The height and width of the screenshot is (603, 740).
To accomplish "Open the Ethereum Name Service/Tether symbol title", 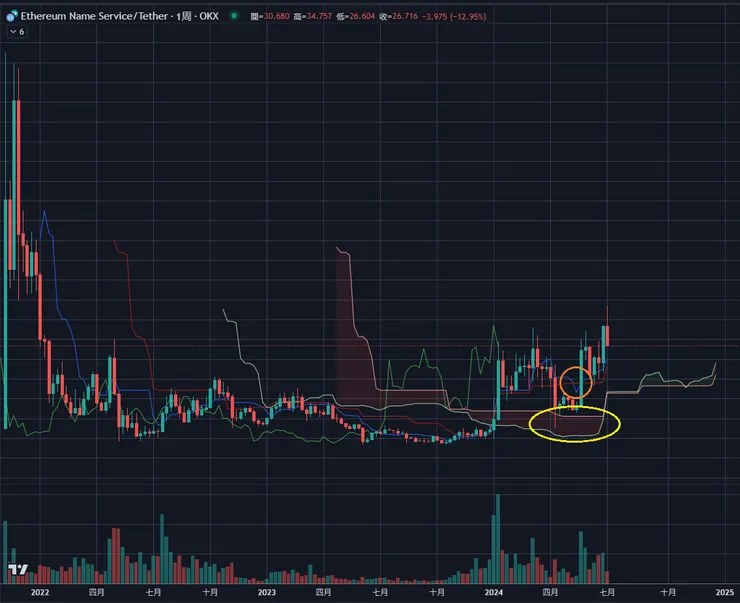I will click(x=94, y=16).
